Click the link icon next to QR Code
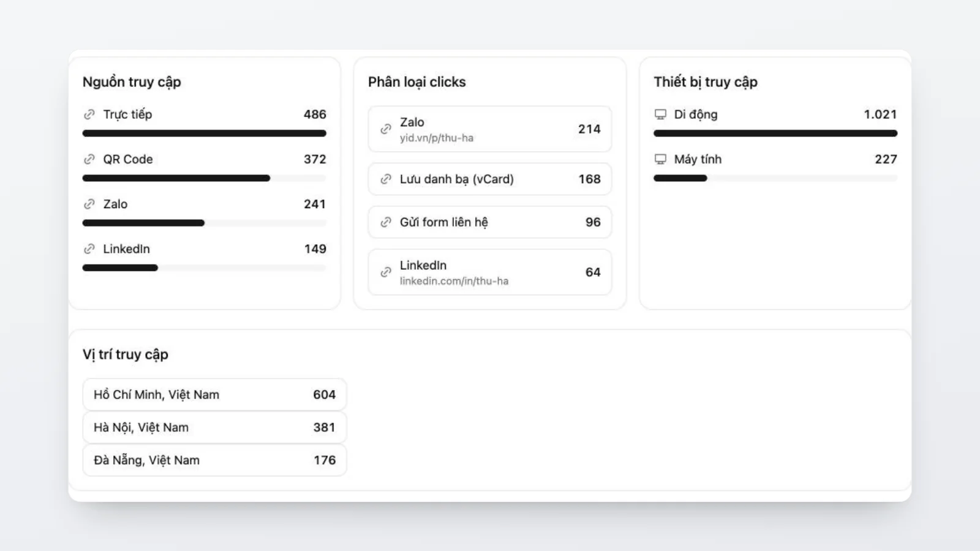The height and width of the screenshot is (551, 980). point(89,159)
